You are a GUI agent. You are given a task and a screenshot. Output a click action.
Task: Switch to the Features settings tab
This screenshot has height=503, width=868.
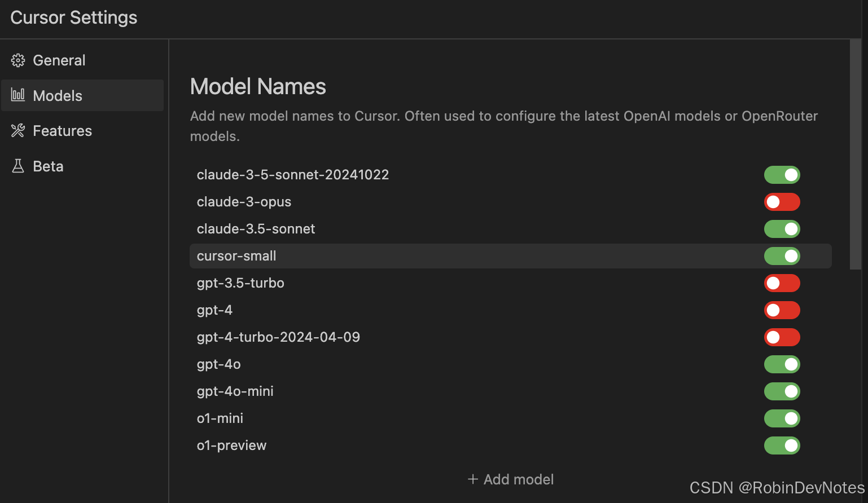[62, 131]
